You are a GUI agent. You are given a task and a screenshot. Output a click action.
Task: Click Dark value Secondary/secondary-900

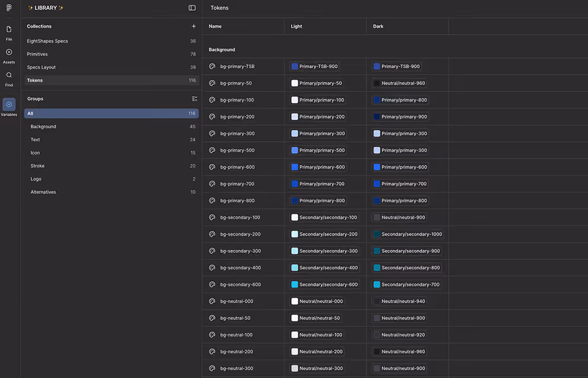pyautogui.click(x=407, y=251)
